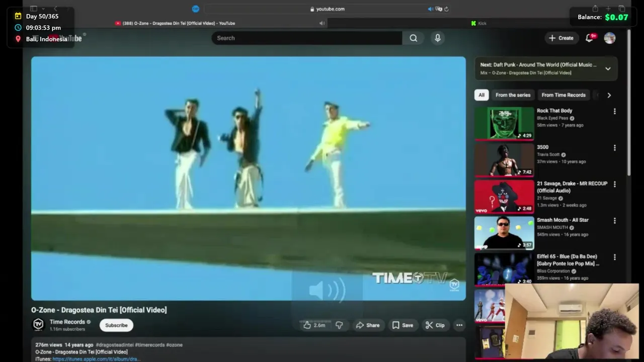This screenshot has height=362, width=644.
Task: Open options menu for MR RECOUP
Action: (x=614, y=185)
